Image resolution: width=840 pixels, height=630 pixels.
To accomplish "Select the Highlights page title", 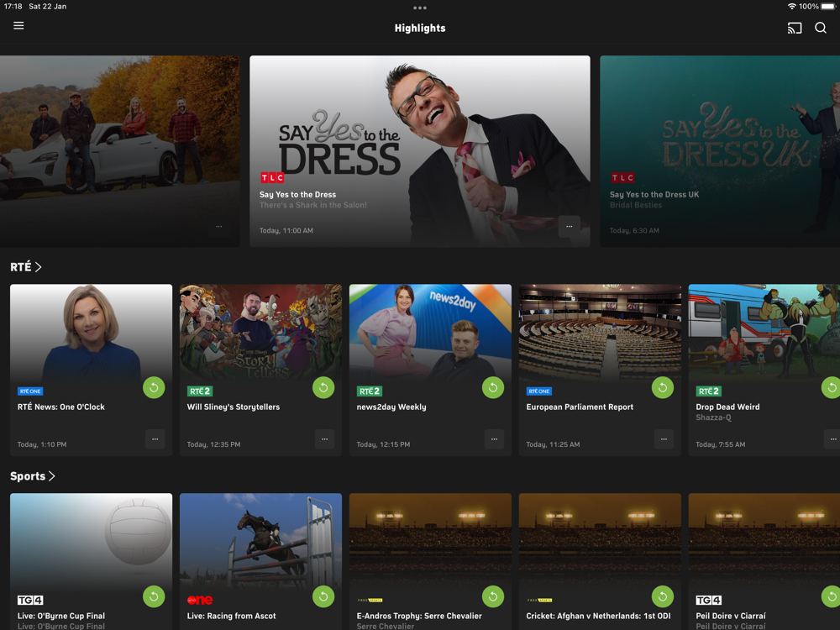I will (420, 28).
